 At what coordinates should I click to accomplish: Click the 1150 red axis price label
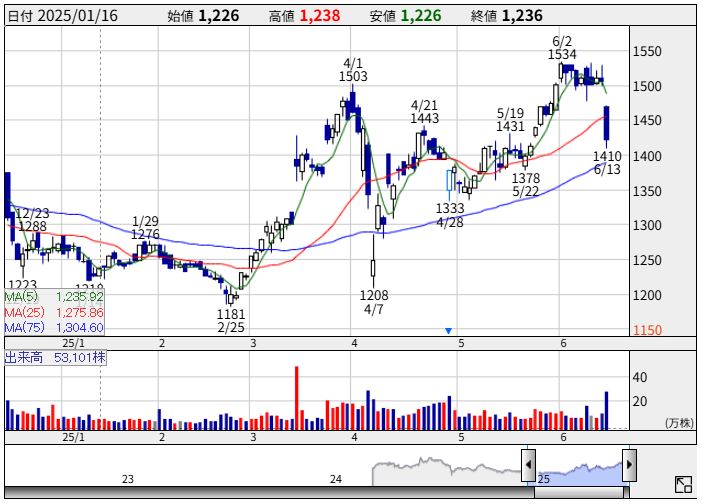pos(647,330)
